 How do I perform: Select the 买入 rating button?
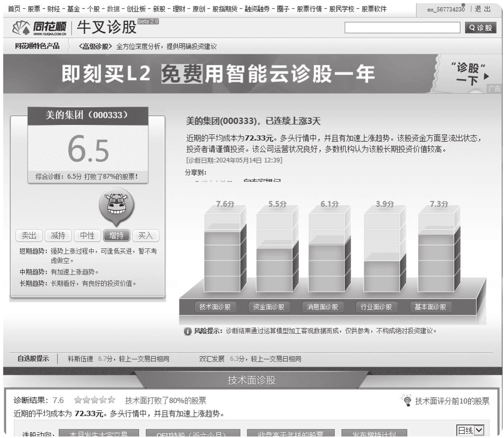click(146, 235)
